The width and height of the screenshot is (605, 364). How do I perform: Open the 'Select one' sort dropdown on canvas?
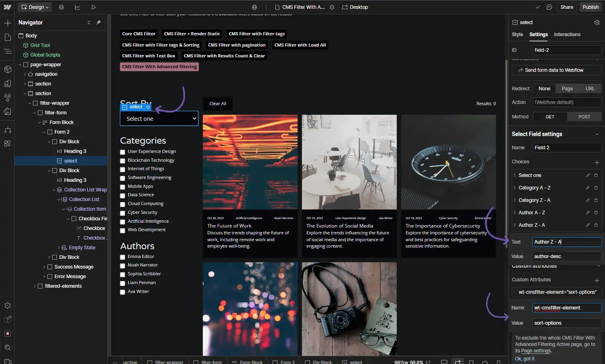(159, 119)
